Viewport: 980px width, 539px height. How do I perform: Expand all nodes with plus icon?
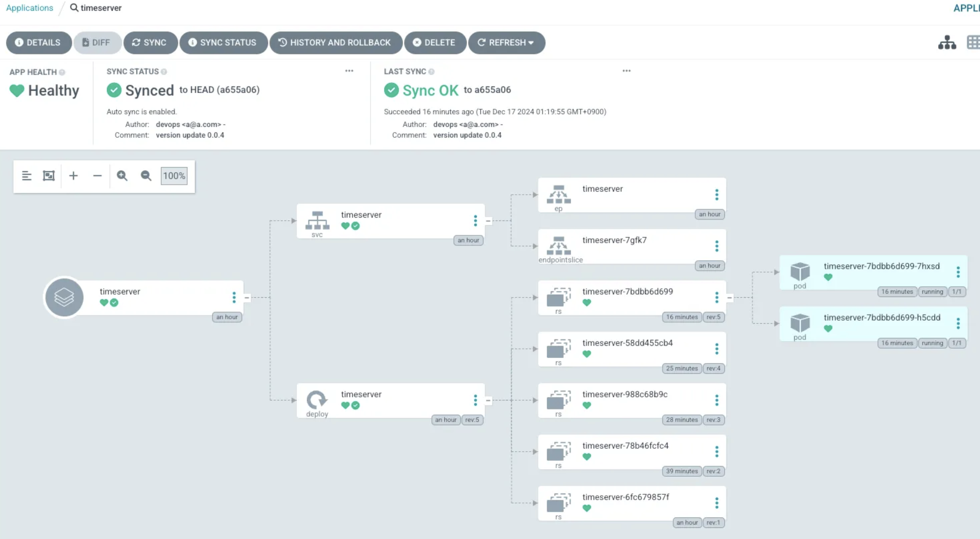tap(73, 175)
